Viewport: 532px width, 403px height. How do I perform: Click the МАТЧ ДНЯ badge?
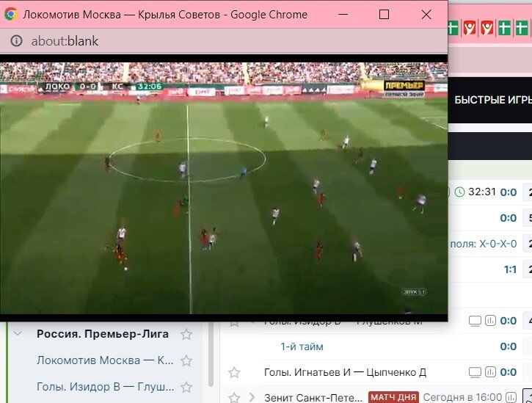(393, 398)
